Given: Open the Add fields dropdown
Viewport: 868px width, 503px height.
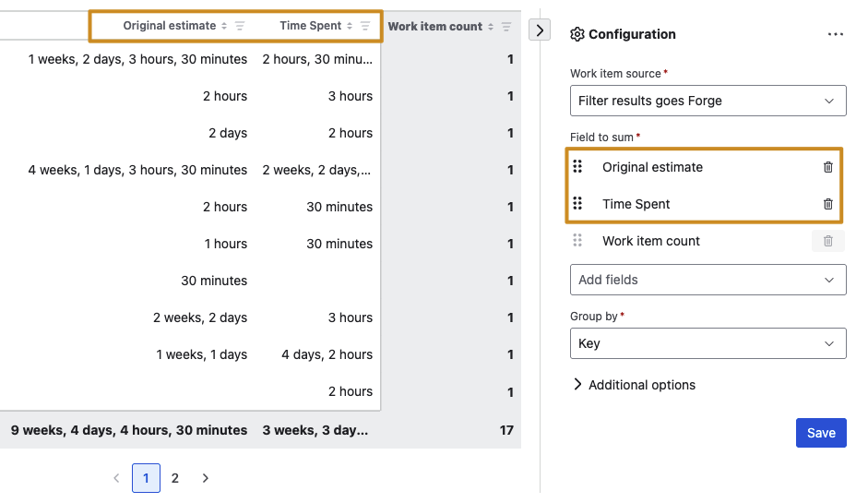Looking at the screenshot, I should point(707,280).
